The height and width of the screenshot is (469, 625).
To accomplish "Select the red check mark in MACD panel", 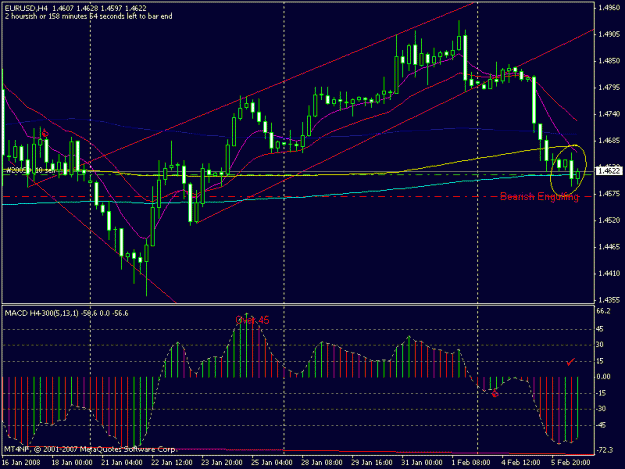I will (571, 362).
